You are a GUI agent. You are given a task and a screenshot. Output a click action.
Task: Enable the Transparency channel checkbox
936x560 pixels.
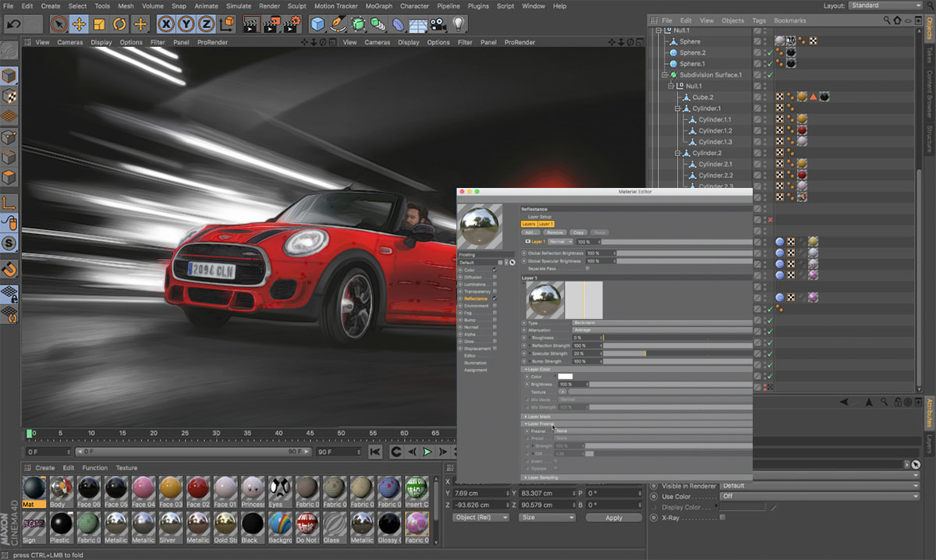(x=495, y=292)
